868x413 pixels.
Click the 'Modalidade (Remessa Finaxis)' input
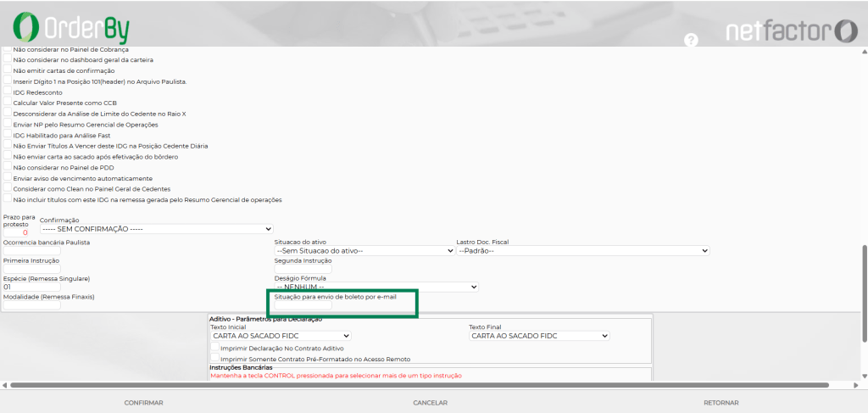(32, 305)
